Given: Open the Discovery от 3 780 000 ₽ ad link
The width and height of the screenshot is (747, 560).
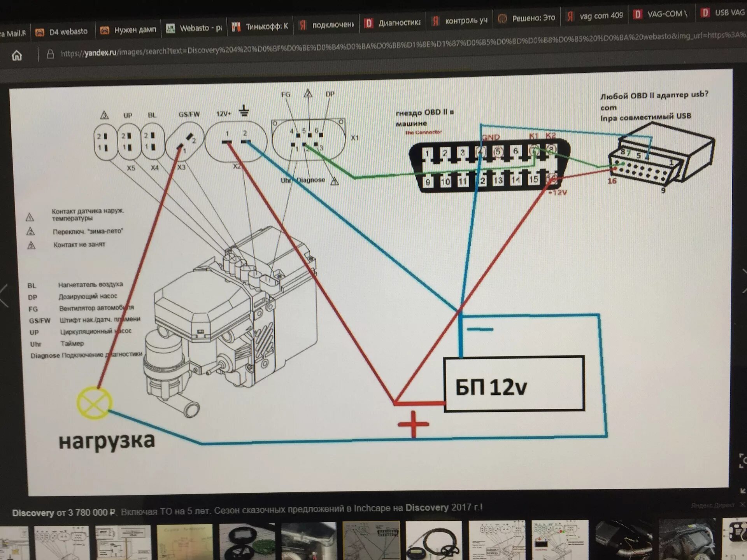Looking at the screenshot, I should click(x=64, y=513).
